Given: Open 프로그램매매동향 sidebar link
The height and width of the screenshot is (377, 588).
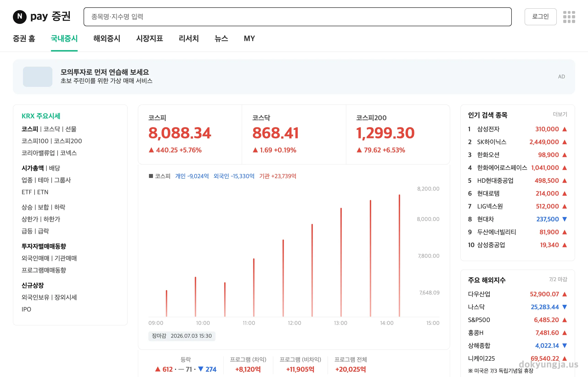Looking at the screenshot, I should 44,270.
